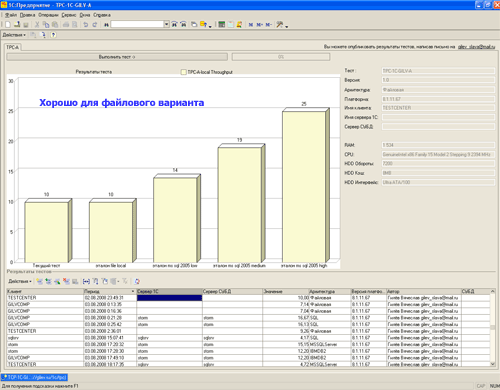The height and width of the screenshot is (390, 500).
Task: Create a new document with the New icon
Action: point(8,24)
